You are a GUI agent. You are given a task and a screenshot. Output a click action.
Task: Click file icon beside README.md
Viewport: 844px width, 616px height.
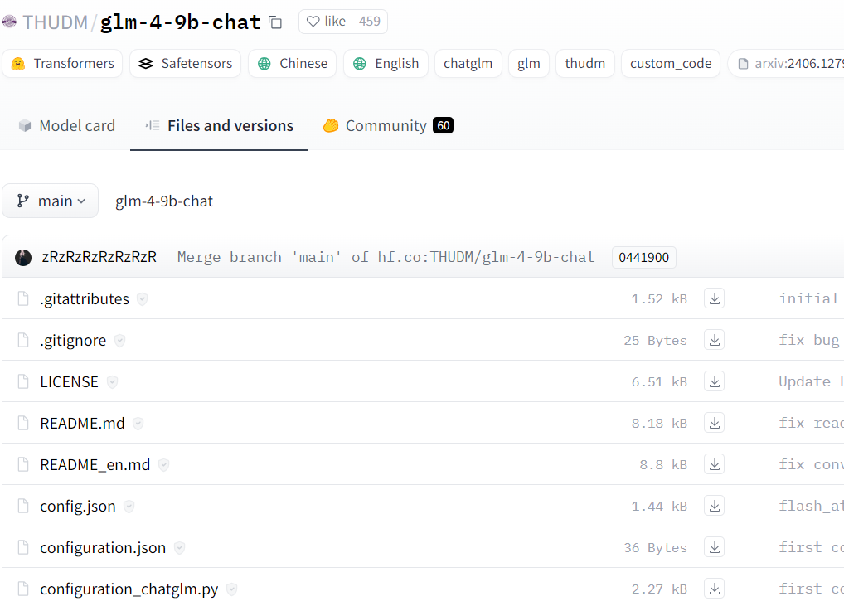pyautogui.click(x=23, y=423)
